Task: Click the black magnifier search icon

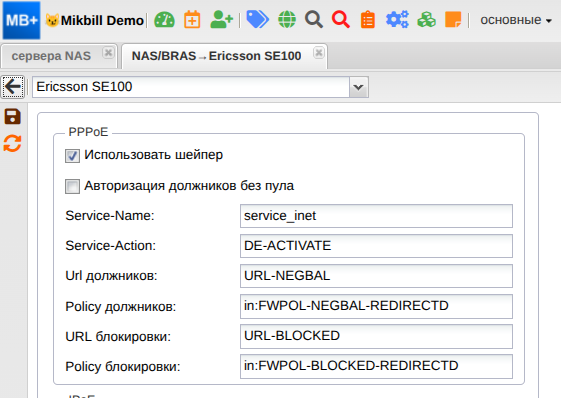Action: [314, 20]
